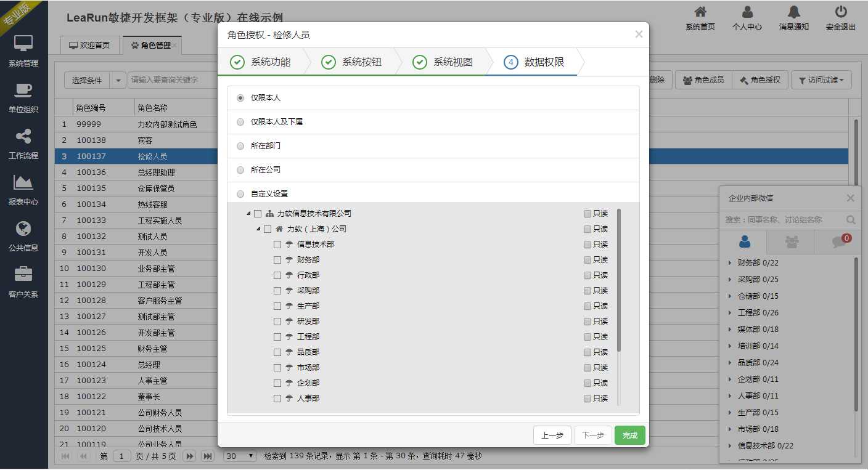This screenshot has width=868, height=470.
Task: Click umbrella icon beside 信息技术部
Action: tap(289, 245)
